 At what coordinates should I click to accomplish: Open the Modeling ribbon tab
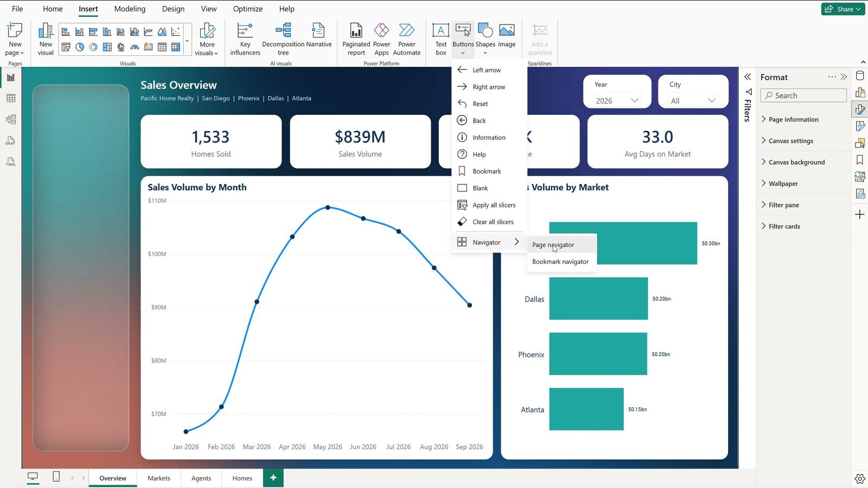(130, 9)
